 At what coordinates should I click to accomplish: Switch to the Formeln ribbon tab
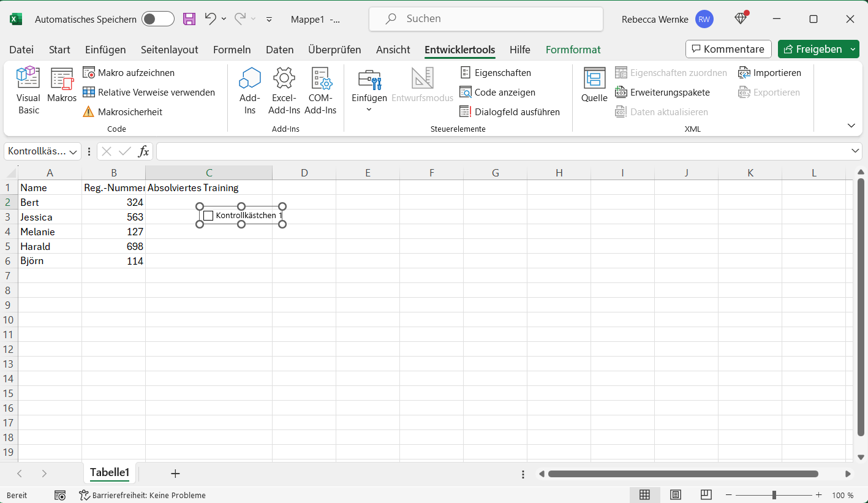point(232,50)
